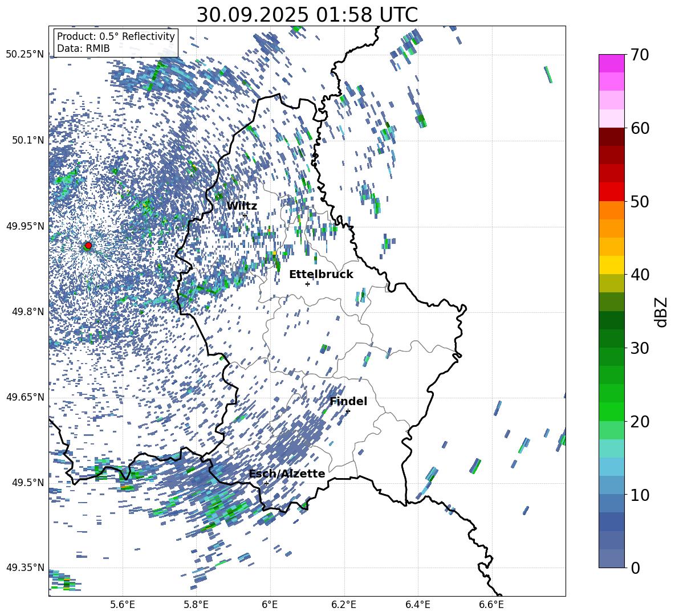Viewport: 675px width, 616px height.
Task: Click the 49.35°N latitude label
Action: 25,568
